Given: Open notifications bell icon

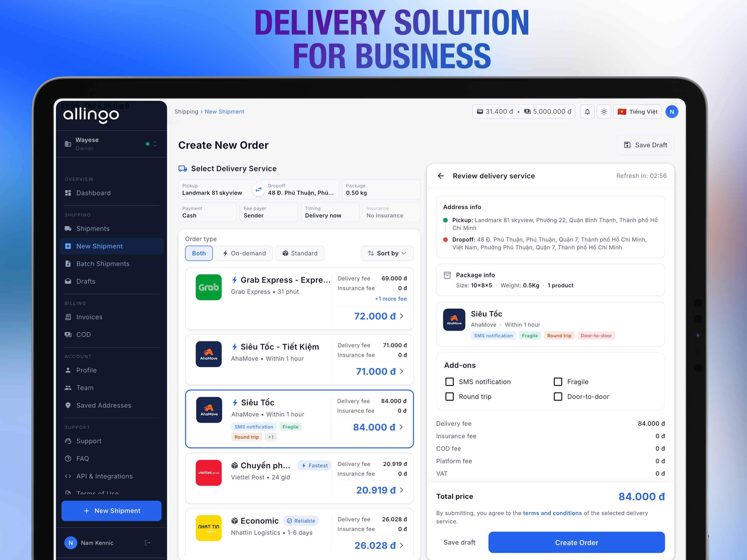Looking at the screenshot, I should [587, 112].
